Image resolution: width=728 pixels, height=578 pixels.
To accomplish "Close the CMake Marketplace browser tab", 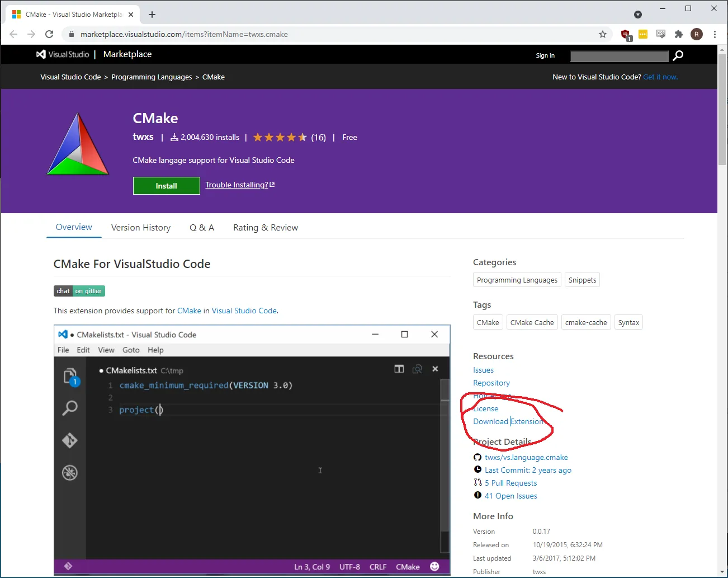I will [x=131, y=15].
